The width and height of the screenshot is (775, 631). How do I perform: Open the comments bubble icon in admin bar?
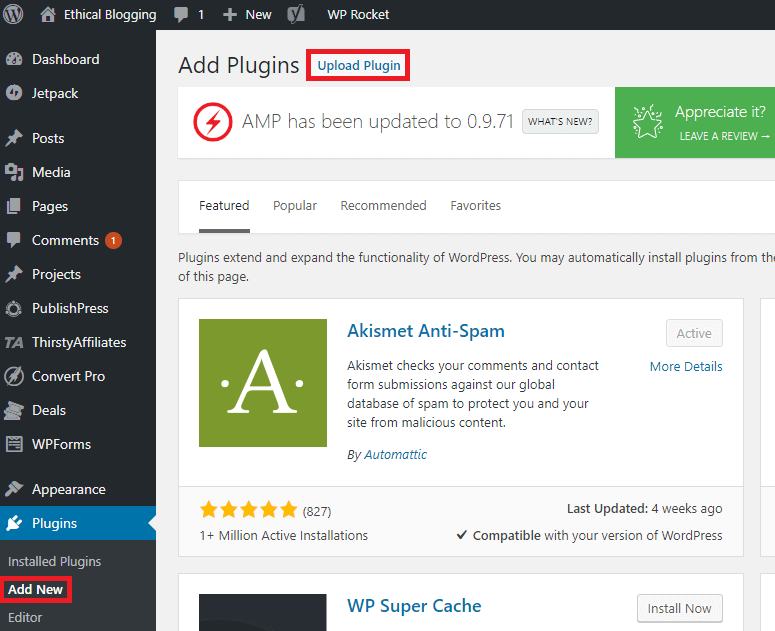181,14
